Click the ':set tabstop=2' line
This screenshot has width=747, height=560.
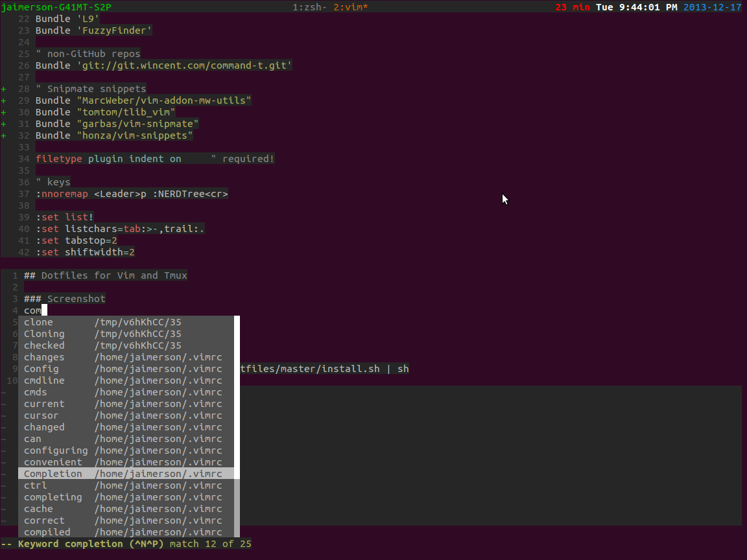pos(77,240)
